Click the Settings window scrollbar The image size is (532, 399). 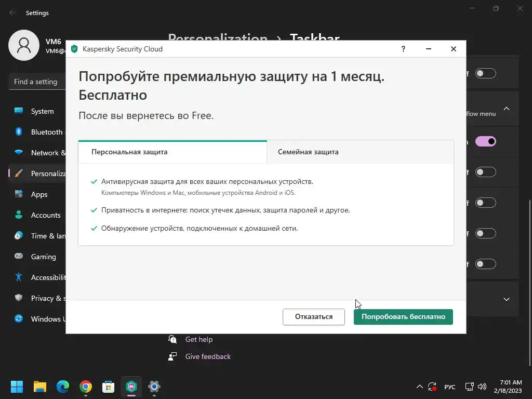pyautogui.click(x=530, y=283)
